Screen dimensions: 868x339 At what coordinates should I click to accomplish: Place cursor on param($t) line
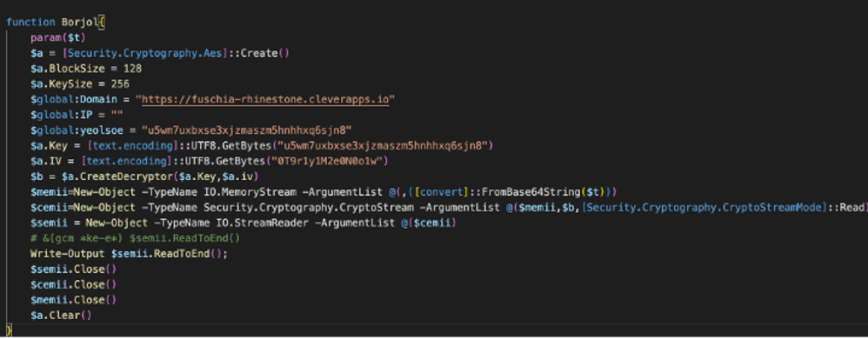pos(58,38)
